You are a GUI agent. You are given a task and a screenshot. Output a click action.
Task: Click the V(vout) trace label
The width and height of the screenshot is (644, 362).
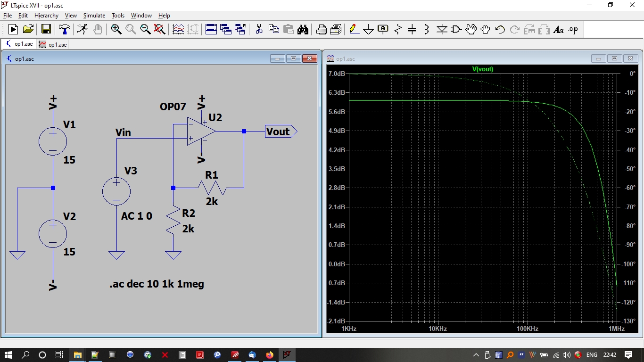482,69
